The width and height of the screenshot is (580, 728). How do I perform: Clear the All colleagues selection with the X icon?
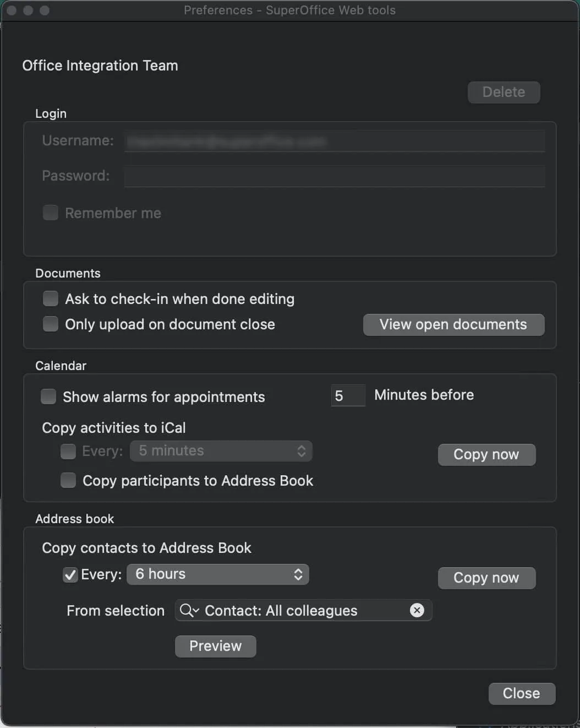click(417, 610)
